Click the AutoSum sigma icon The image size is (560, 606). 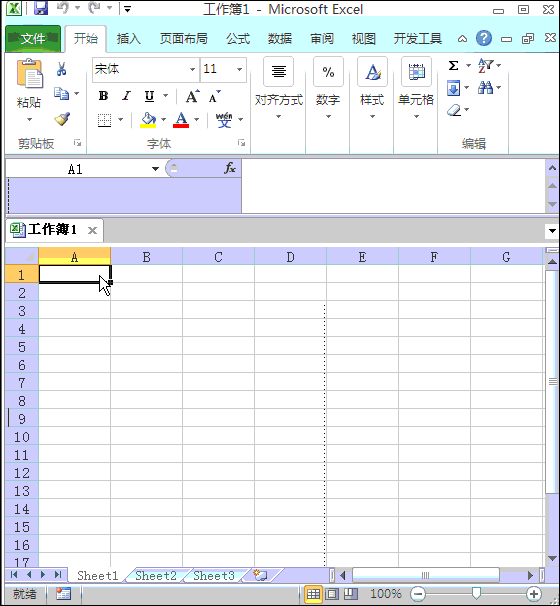(x=454, y=65)
